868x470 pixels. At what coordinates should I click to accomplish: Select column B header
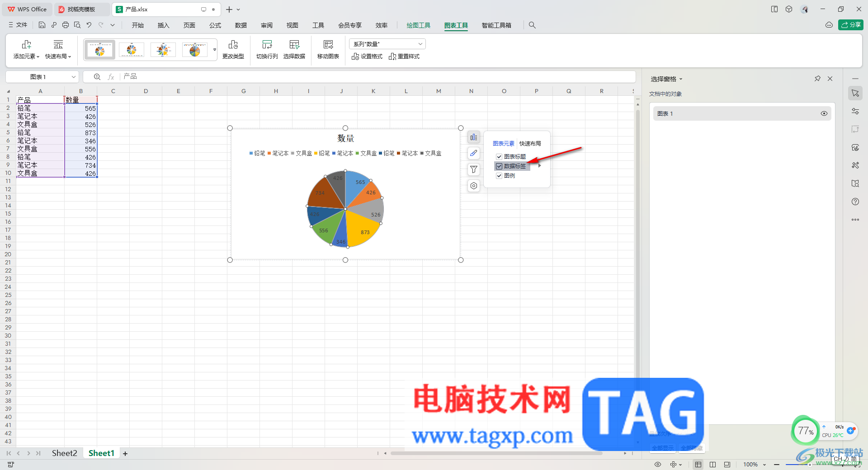tap(81, 91)
